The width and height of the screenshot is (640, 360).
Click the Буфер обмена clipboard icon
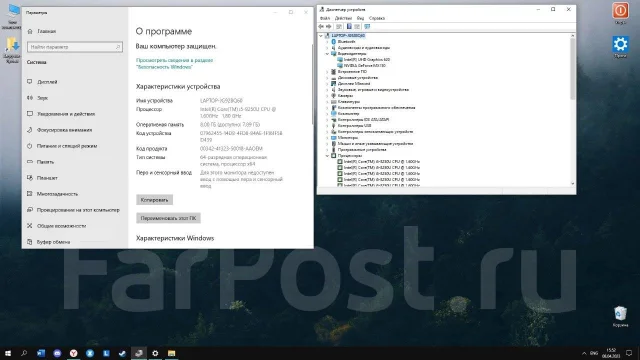(30, 242)
